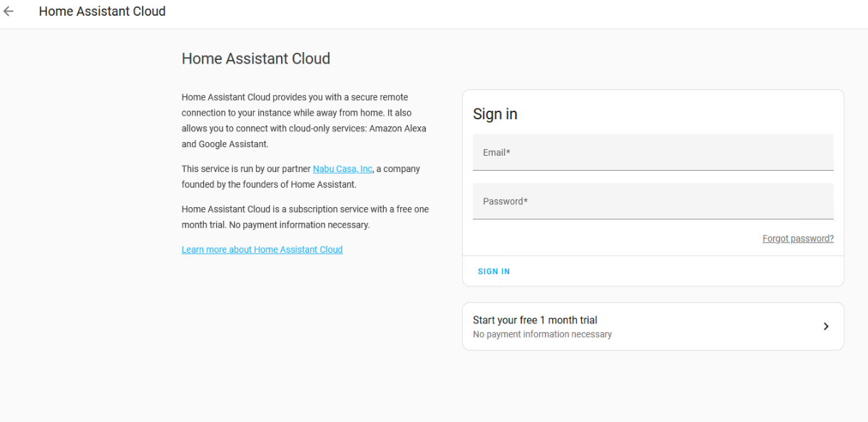Click "founded by the founders" text line
Image resolution: width=868 pixels, height=422 pixels.
coord(268,185)
